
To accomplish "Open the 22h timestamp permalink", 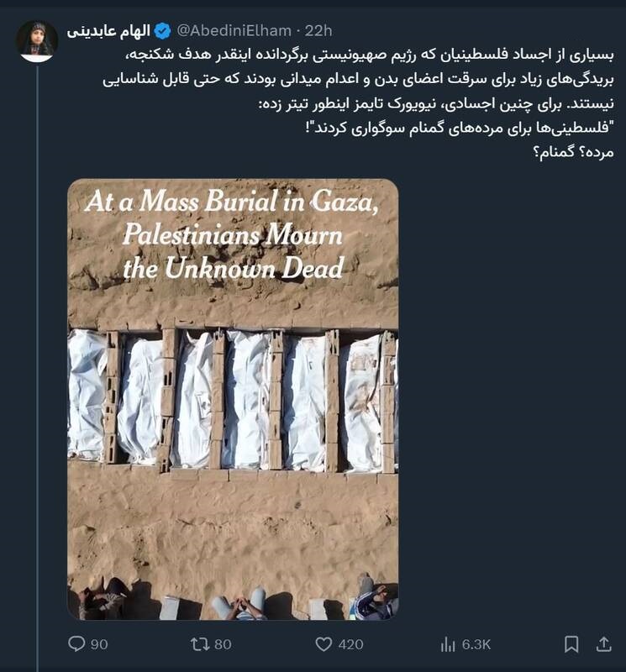I will [318, 31].
